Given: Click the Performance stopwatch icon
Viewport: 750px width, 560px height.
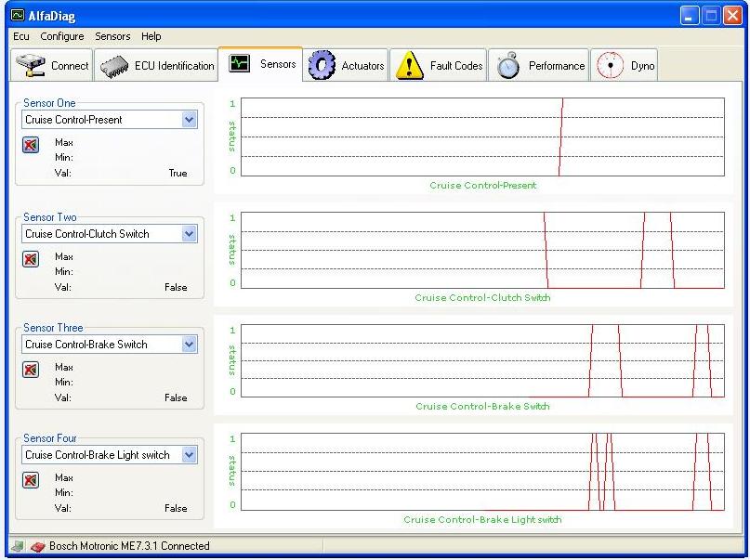Looking at the screenshot, I should tap(507, 66).
